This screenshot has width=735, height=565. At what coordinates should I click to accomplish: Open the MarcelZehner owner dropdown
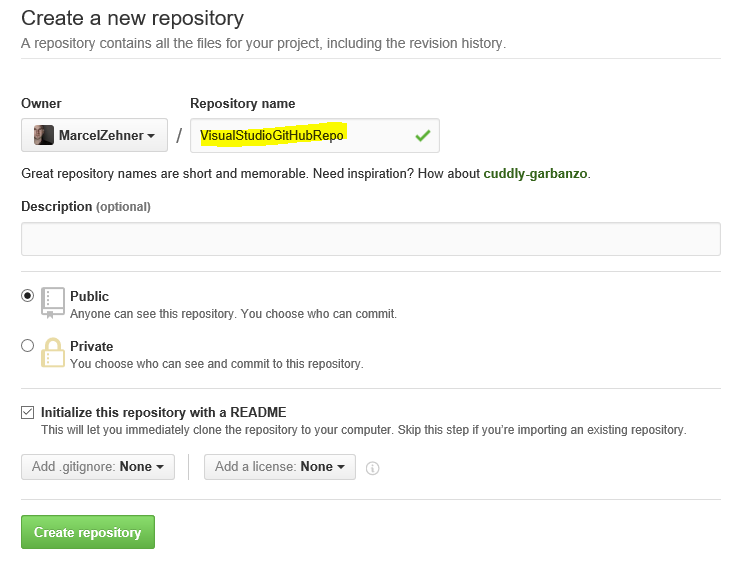point(95,135)
